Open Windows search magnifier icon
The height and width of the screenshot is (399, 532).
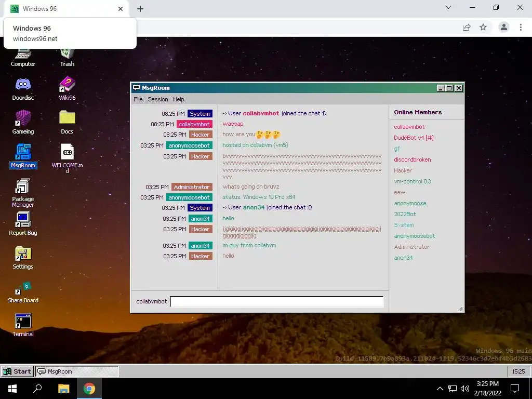(x=37, y=389)
